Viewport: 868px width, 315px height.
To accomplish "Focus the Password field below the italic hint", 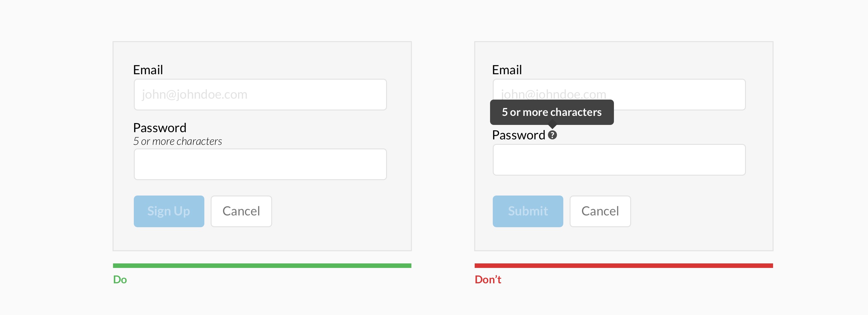I will pyautogui.click(x=260, y=164).
